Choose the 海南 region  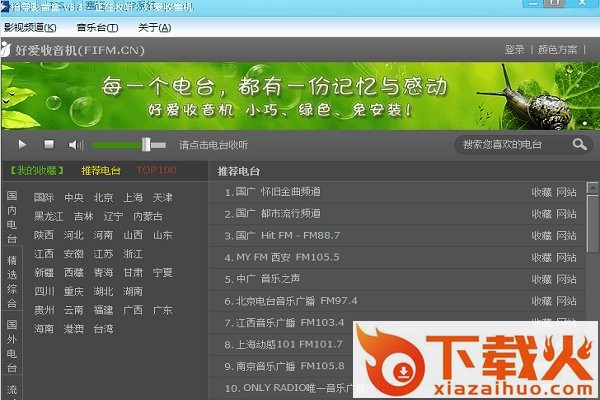[44, 329]
